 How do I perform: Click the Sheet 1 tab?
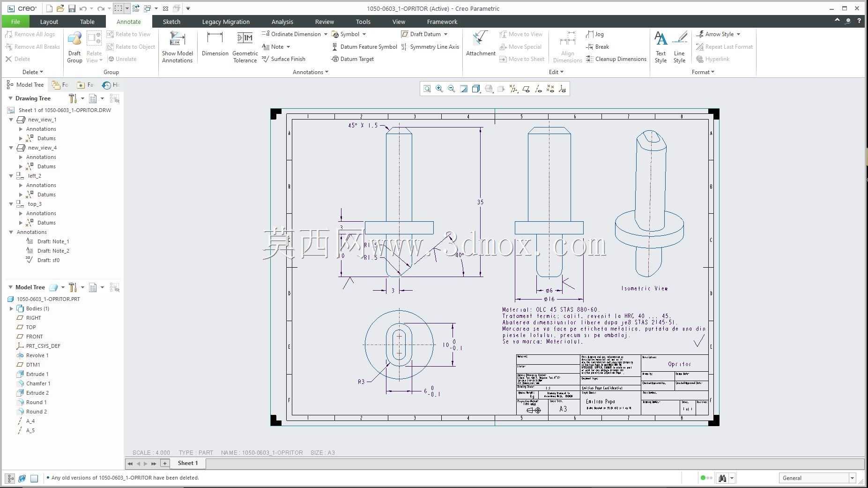188,463
